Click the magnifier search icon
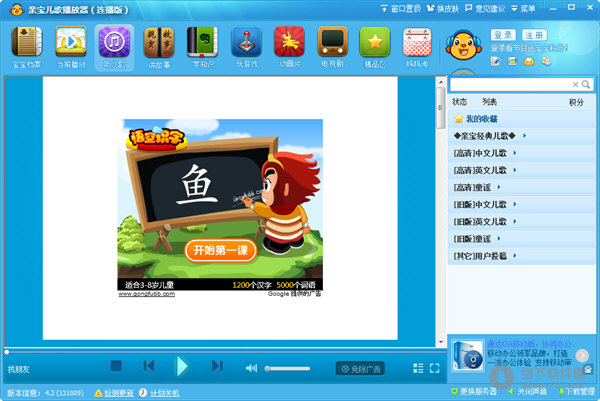600x401 pixels. pos(586,84)
